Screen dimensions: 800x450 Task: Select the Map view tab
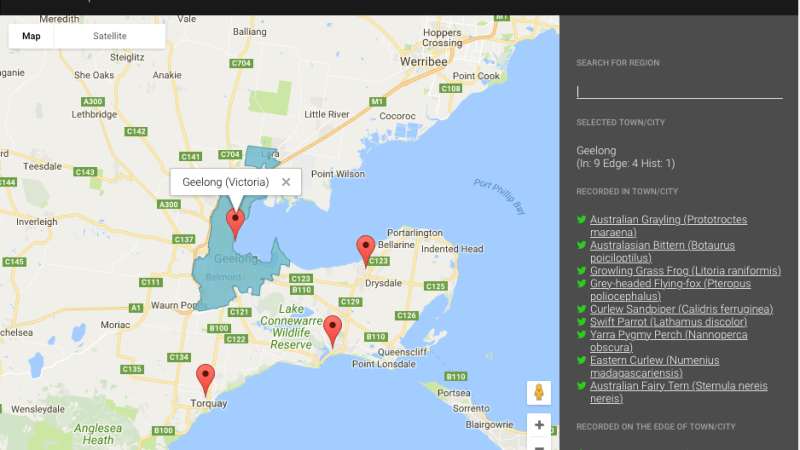32,36
